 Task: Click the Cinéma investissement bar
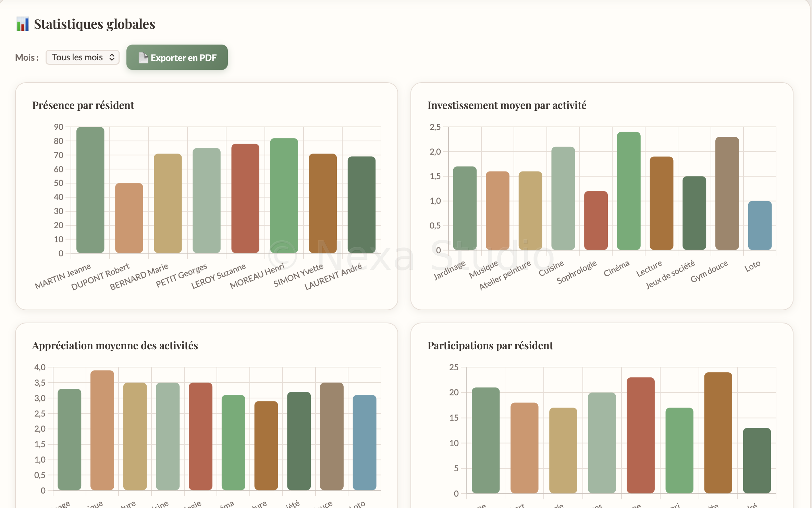coord(628,191)
